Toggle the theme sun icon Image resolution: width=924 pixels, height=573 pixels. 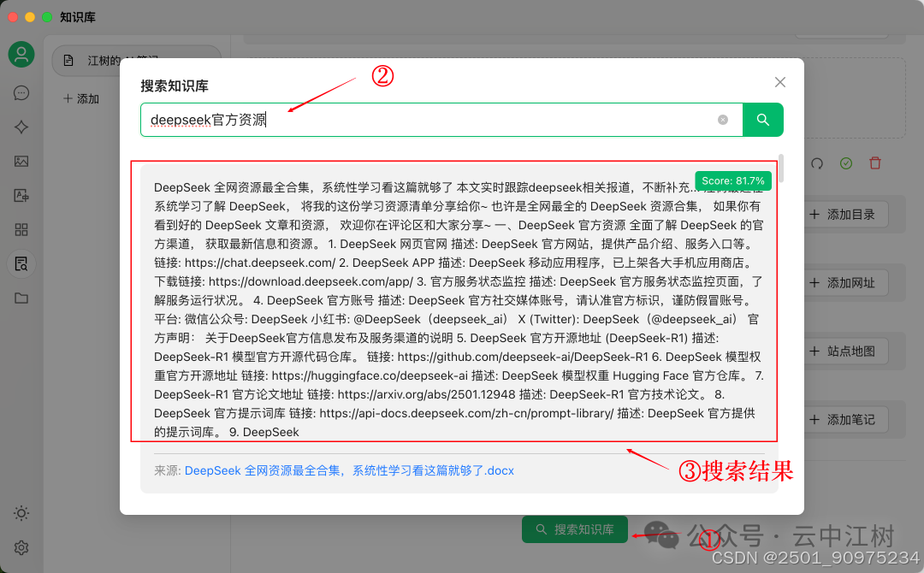pyautogui.click(x=21, y=513)
